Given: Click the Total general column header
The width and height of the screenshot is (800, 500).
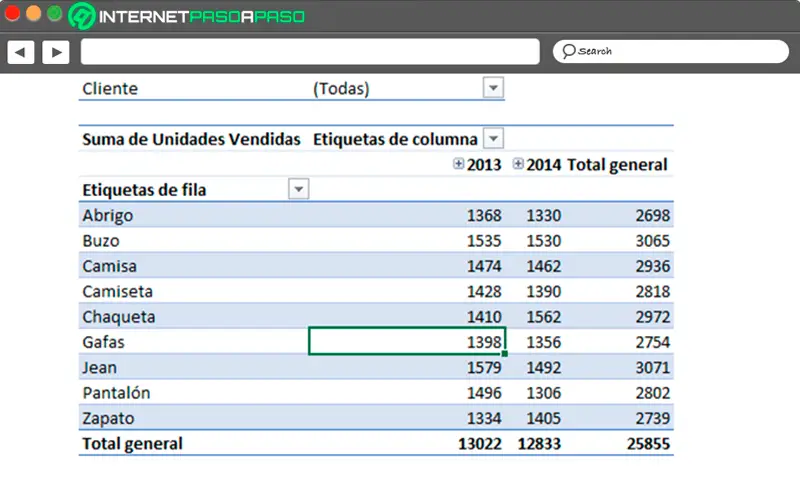Looking at the screenshot, I should [x=617, y=165].
